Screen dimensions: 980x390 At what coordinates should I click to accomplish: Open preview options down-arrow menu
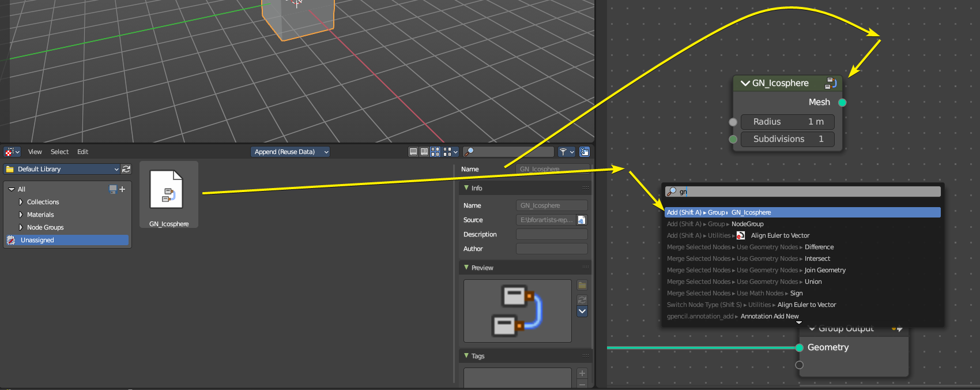582,312
